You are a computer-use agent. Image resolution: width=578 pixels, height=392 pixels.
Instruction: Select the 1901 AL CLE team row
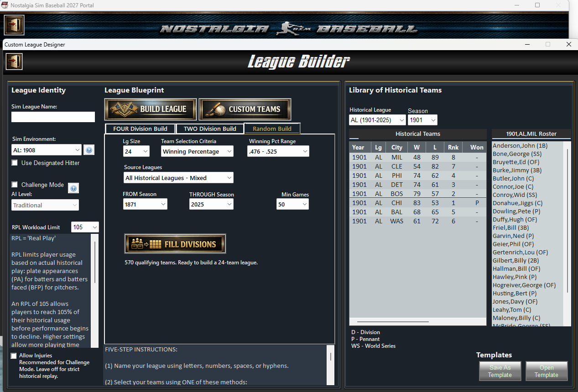click(x=418, y=166)
